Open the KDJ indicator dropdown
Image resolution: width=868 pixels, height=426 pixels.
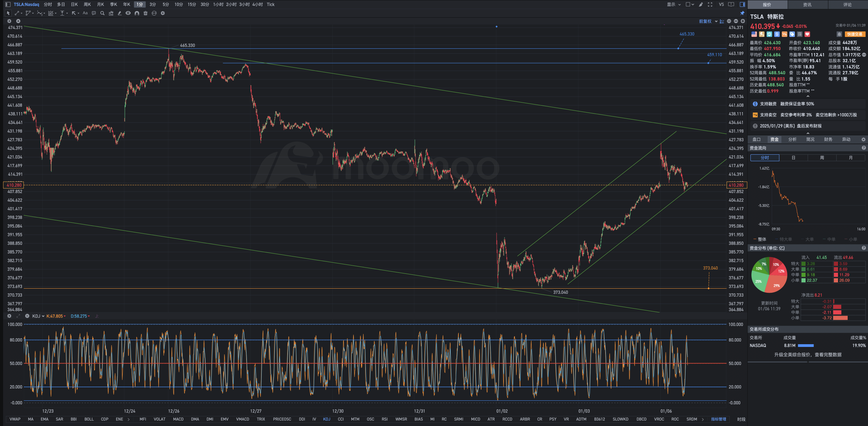38,316
